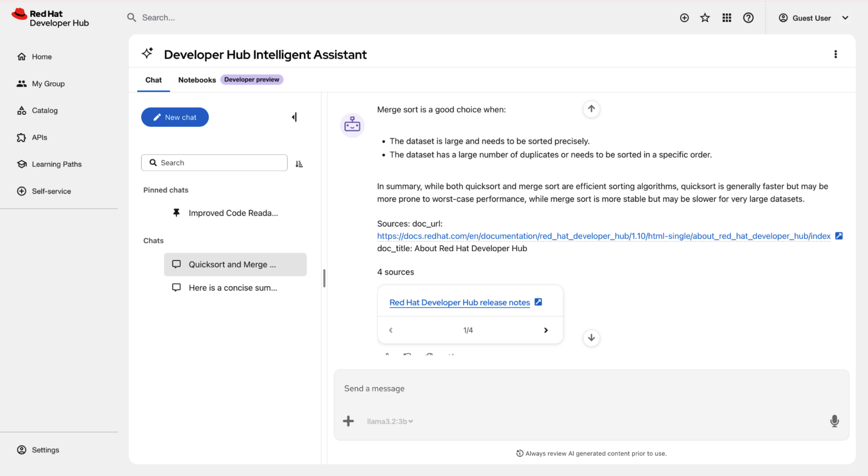Jump to top with up arrow button
Image resolution: width=868 pixels, height=476 pixels.
point(591,109)
